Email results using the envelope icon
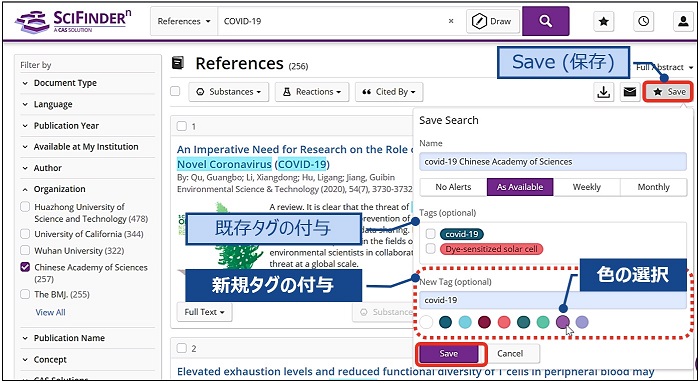 click(x=629, y=92)
